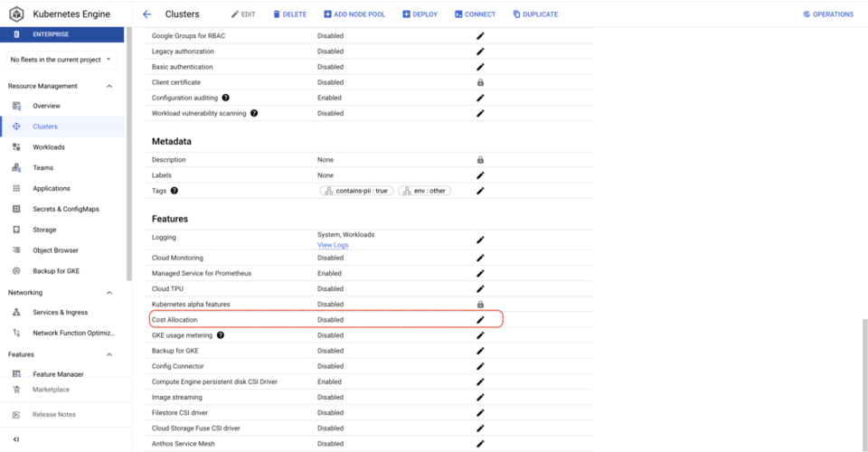This screenshot has width=868, height=452.
Task: Select the ENTERPRISE tab in sidebar
Action: click(62, 34)
